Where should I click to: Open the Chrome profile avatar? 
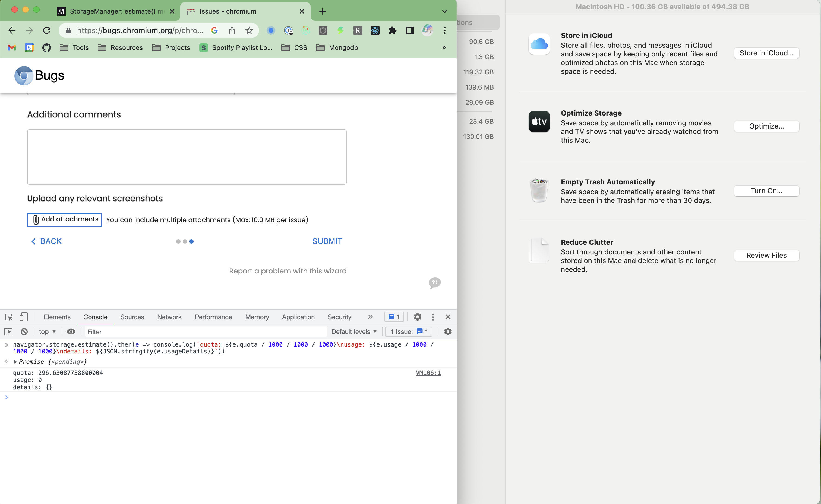427,30
